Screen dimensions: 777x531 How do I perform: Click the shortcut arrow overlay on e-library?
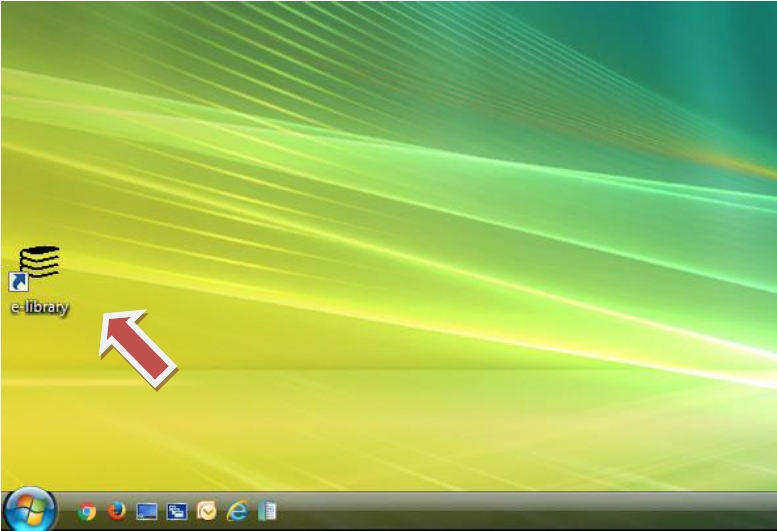pyautogui.click(x=17, y=282)
